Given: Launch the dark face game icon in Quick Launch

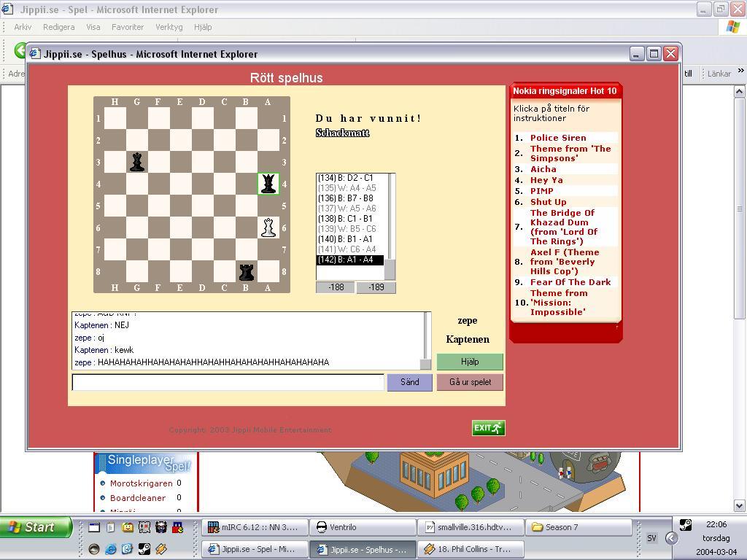Looking at the screenshot, I should (161, 527).
